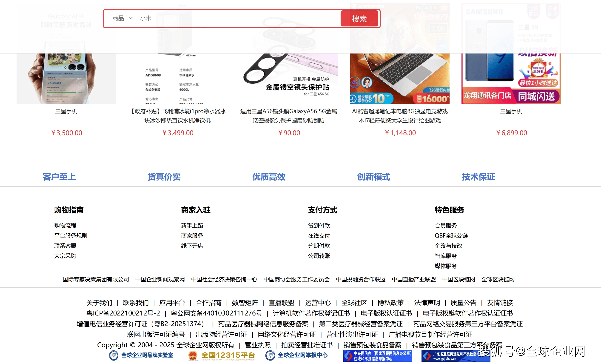The height and width of the screenshot is (364, 601).
Task: Select the 技术保证 tab heading
Action: click(478, 177)
